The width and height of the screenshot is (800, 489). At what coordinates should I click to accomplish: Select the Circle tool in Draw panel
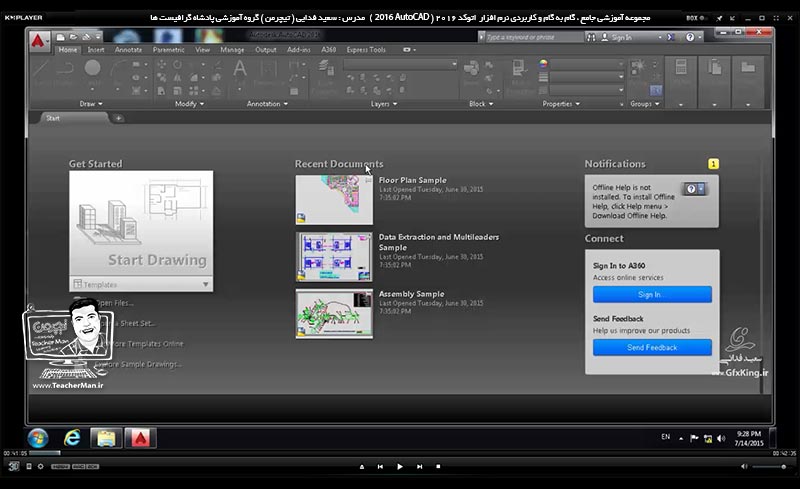(92, 68)
